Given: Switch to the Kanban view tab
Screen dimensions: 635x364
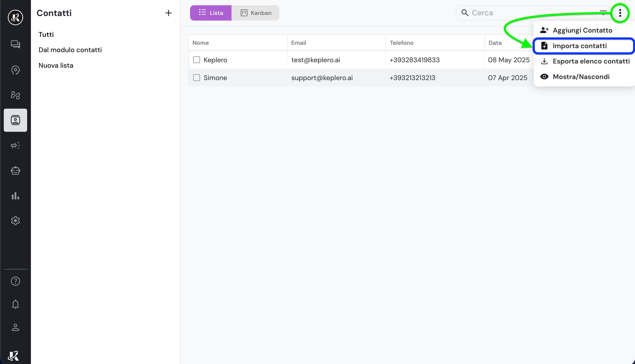Looking at the screenshot, I should 256,13.
